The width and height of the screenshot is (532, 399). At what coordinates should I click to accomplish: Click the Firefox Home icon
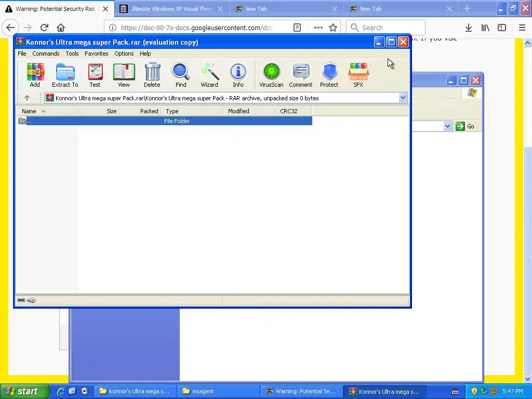[x=61, y=28]
